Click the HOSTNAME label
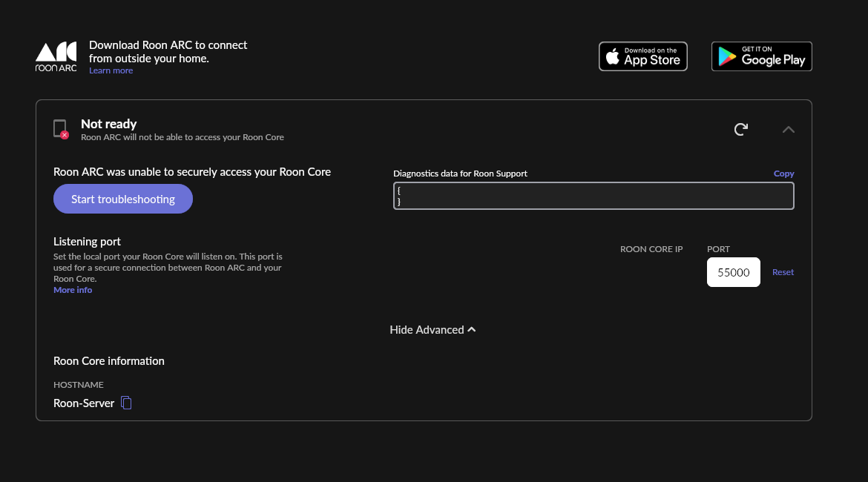Image resolution: width=868 pixels, height=482 pixels. pos(78,385)
